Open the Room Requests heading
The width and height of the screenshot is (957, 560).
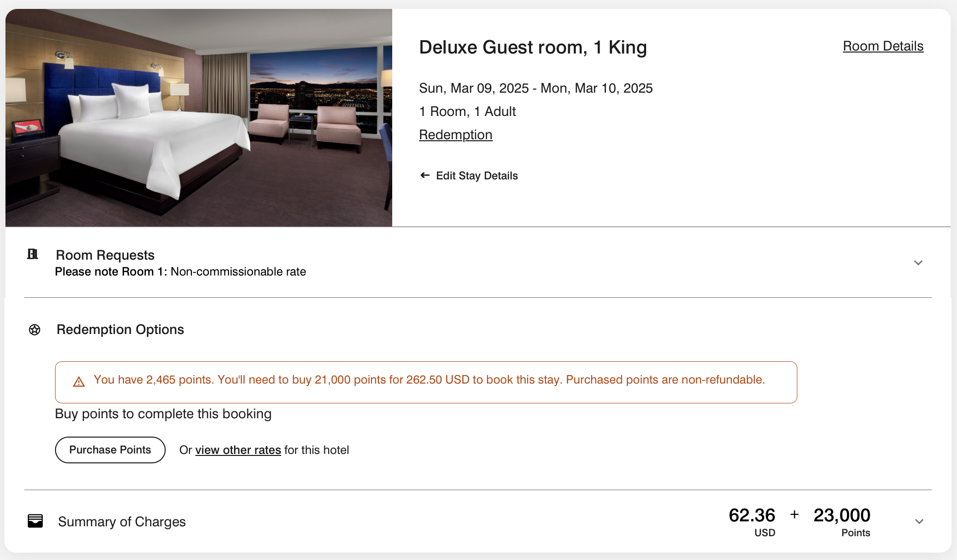(x=105, y=255)
